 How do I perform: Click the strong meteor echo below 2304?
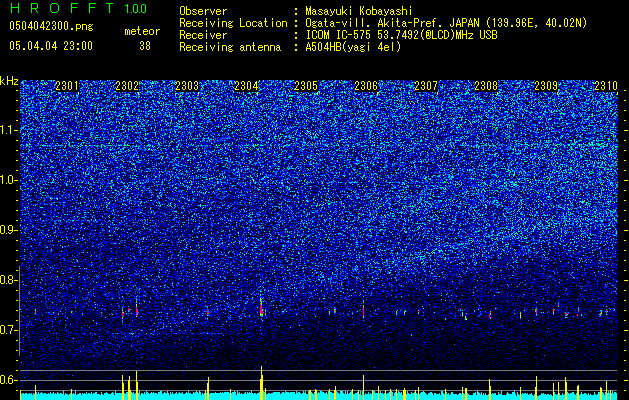point(262,307)
